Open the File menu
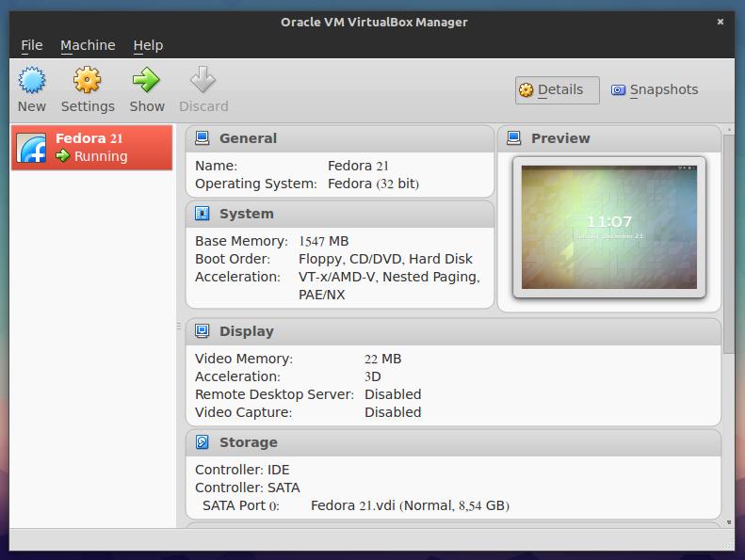 point(32,45)
